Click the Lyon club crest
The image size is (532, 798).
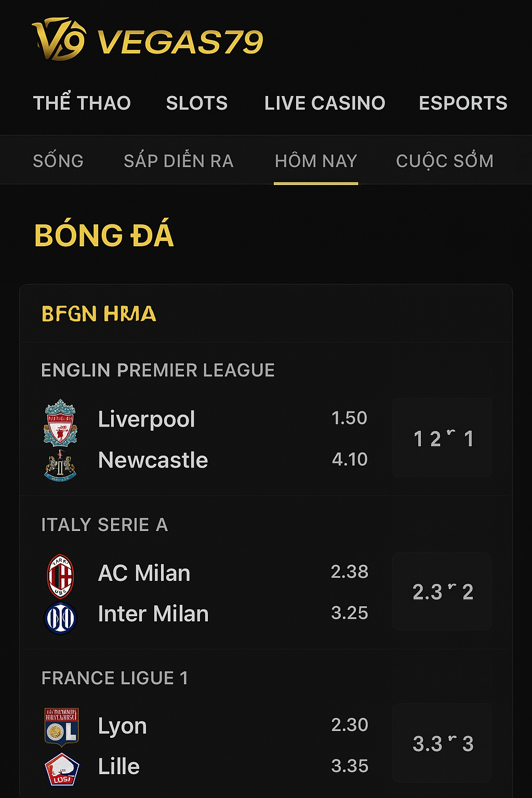(x=61, y=727)
